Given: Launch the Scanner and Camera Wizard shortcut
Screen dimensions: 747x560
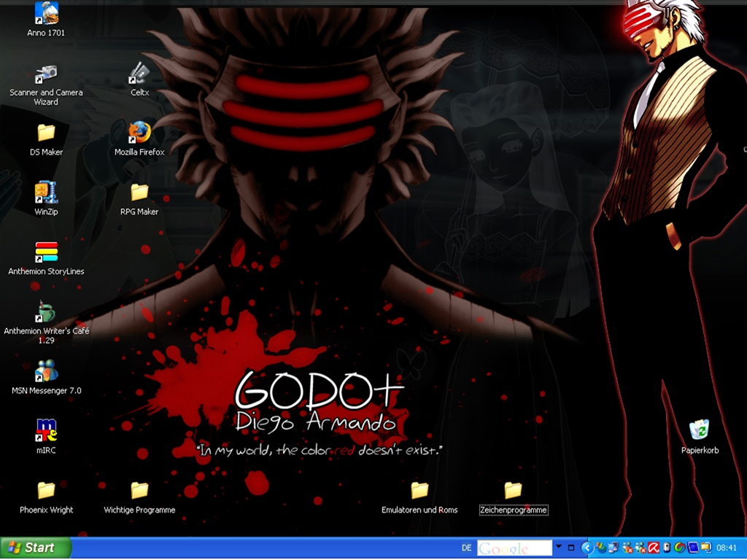Looking at the screenshot, I should 46,85.
